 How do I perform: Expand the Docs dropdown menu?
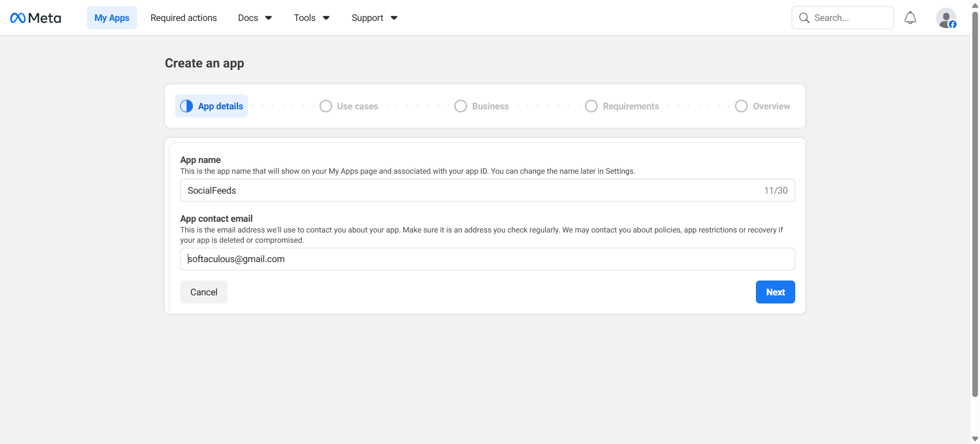coord(255,18)
